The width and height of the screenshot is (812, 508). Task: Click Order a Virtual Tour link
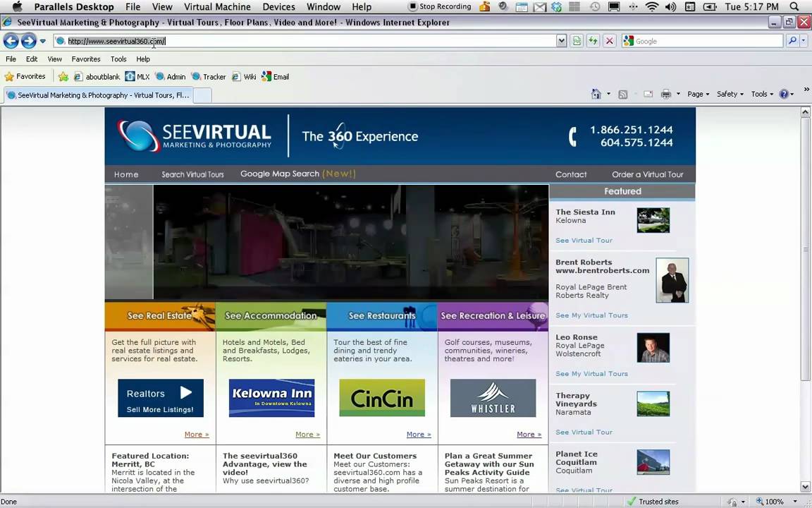coord(647,175)
